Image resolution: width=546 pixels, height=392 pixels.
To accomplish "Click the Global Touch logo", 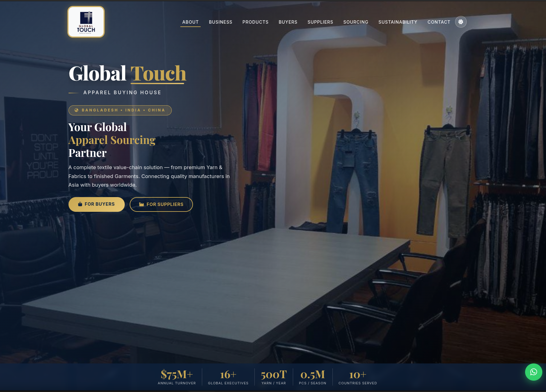I will [86, 21].
